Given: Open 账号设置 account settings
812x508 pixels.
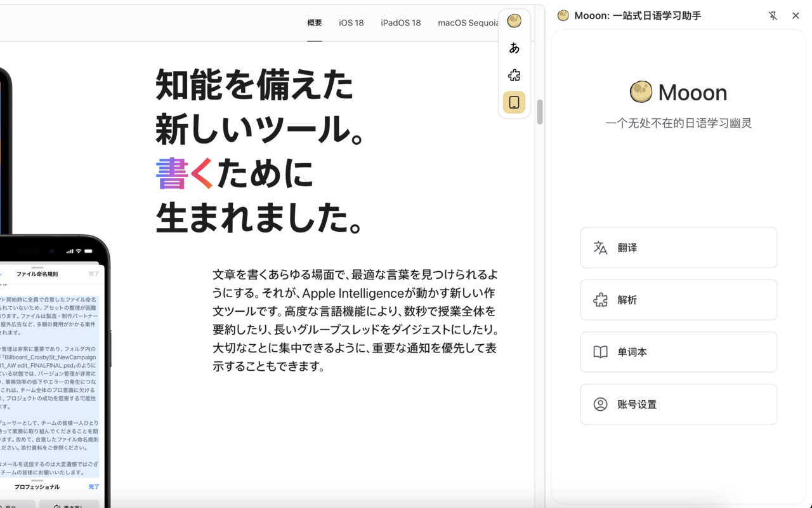Looking at the screenshot, I should pos(679,404).
